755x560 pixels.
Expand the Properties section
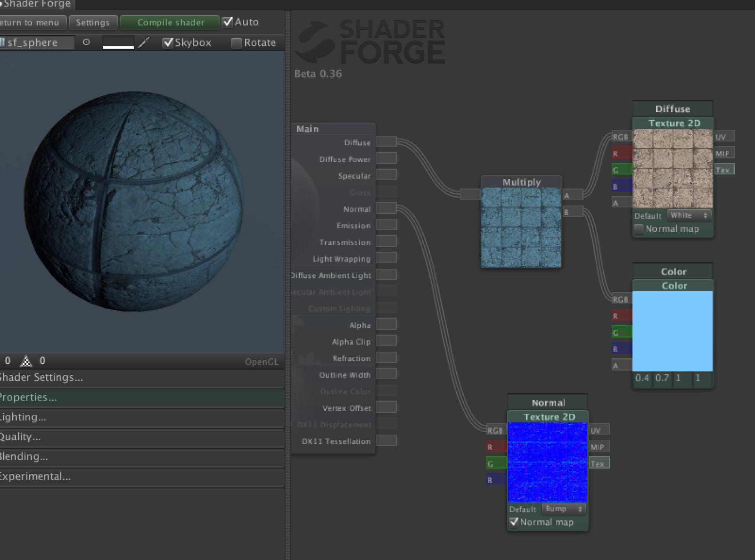pyautogui.click(x=141, y=397)
